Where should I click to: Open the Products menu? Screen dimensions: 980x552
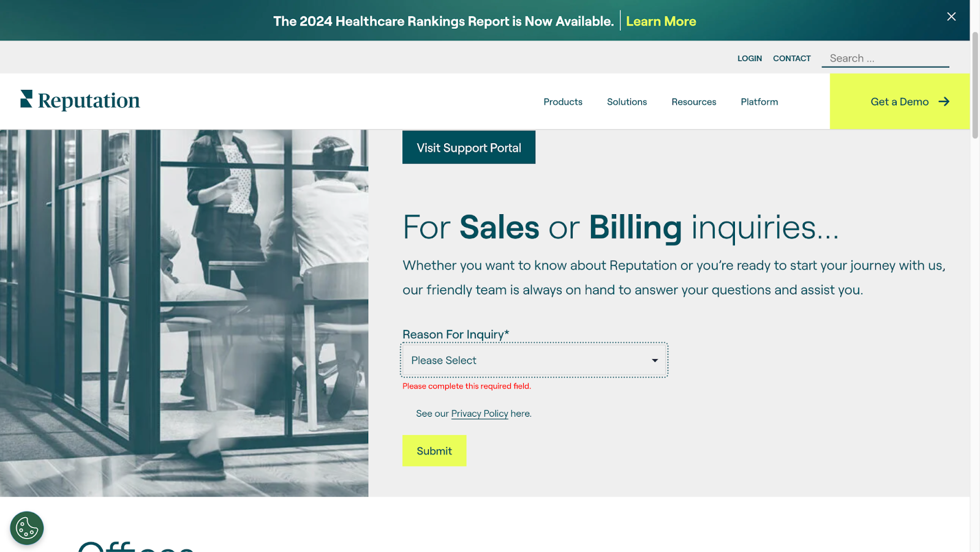click(563, 102)
